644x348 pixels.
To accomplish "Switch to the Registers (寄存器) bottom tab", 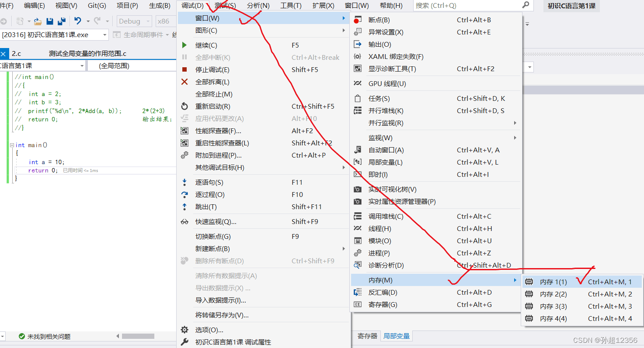I will click(x=367, y=336).
